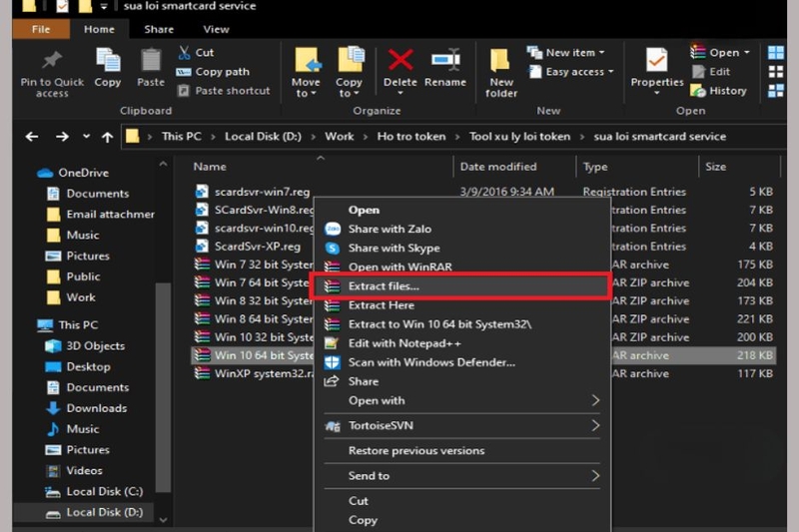The height and width of the screenshot is (532, 799).
Task: Click the New folder icon
Action: [x=501, y=60]
